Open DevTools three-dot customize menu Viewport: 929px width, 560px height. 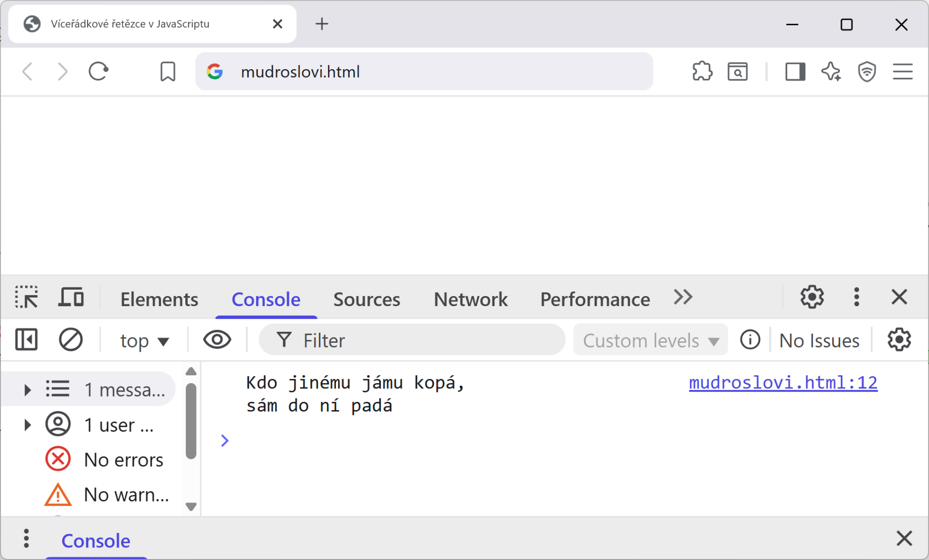(x=856, y=297)
